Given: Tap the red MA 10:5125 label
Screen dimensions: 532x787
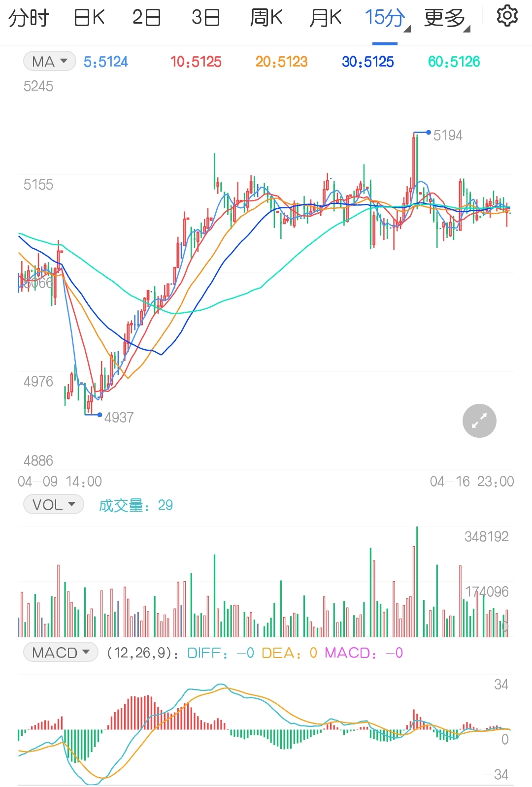Looking at the screenshot, I should click(196, 62).
